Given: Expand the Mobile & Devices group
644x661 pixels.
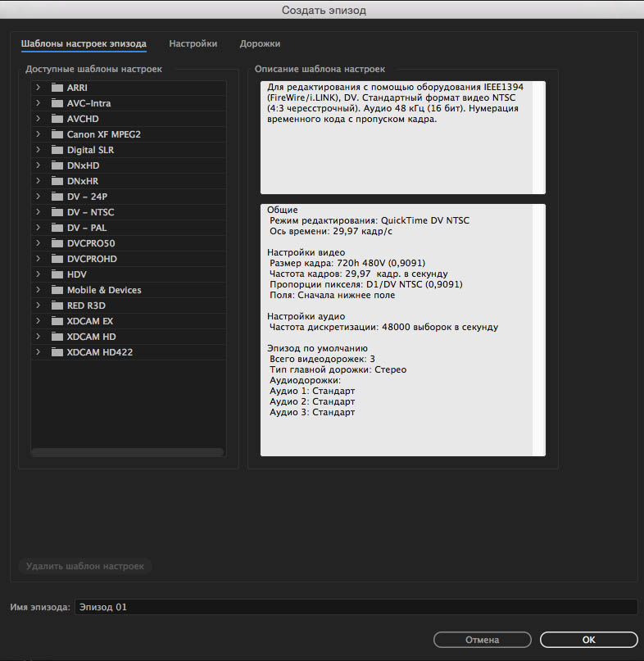Looking at the screenshot, I should (x=38, y=290).
